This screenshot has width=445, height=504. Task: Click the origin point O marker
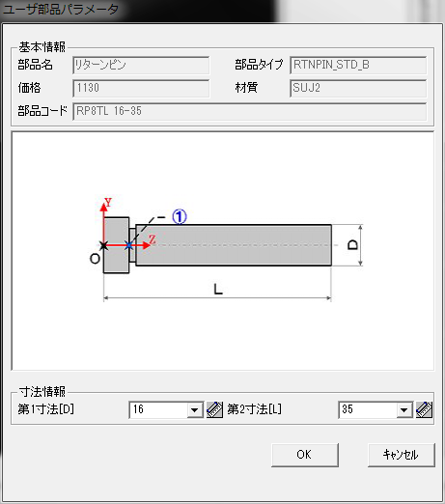point(95,259)
